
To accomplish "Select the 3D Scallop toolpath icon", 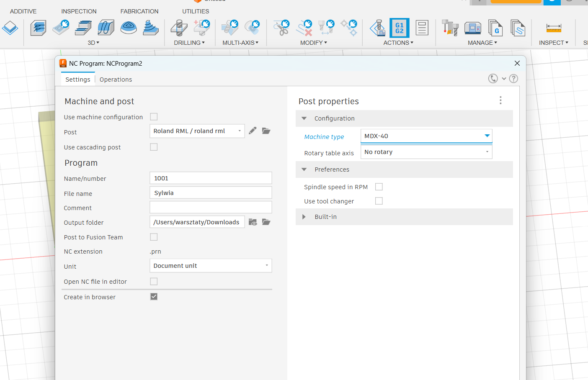I will [x=129, y=28].
